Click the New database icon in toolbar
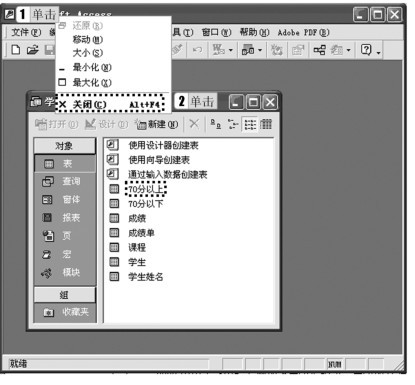 click(16, 50)
